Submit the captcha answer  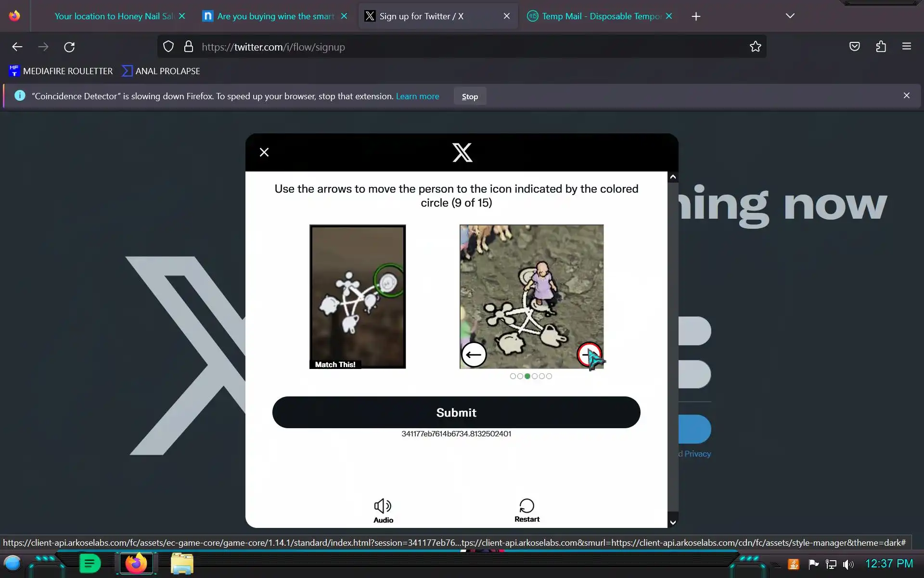click(x=456, y=412)
